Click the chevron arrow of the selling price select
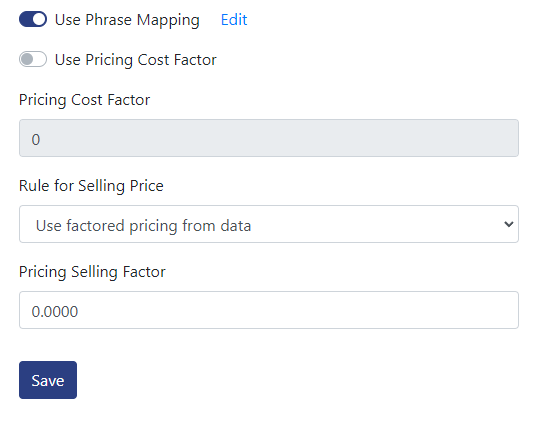560x438 pixels. 509,224
